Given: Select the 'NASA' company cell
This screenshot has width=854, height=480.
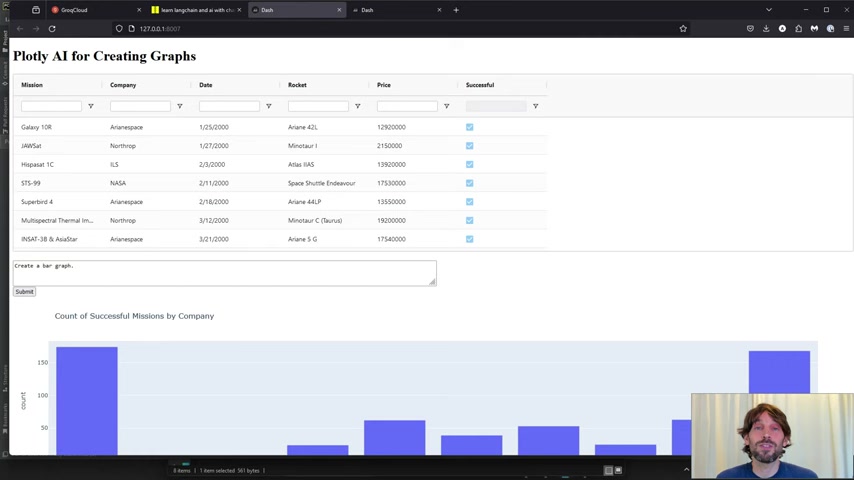Looking at the screenshot, I should (118, 183).
